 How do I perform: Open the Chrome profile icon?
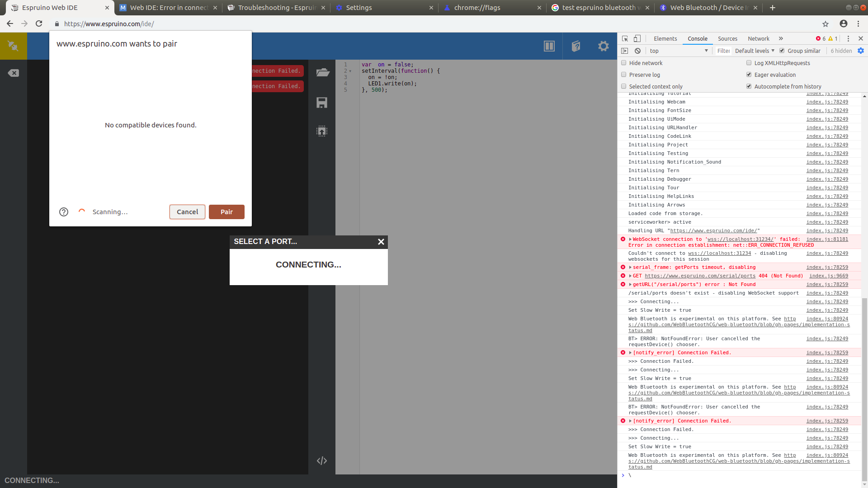pos(844,23)
